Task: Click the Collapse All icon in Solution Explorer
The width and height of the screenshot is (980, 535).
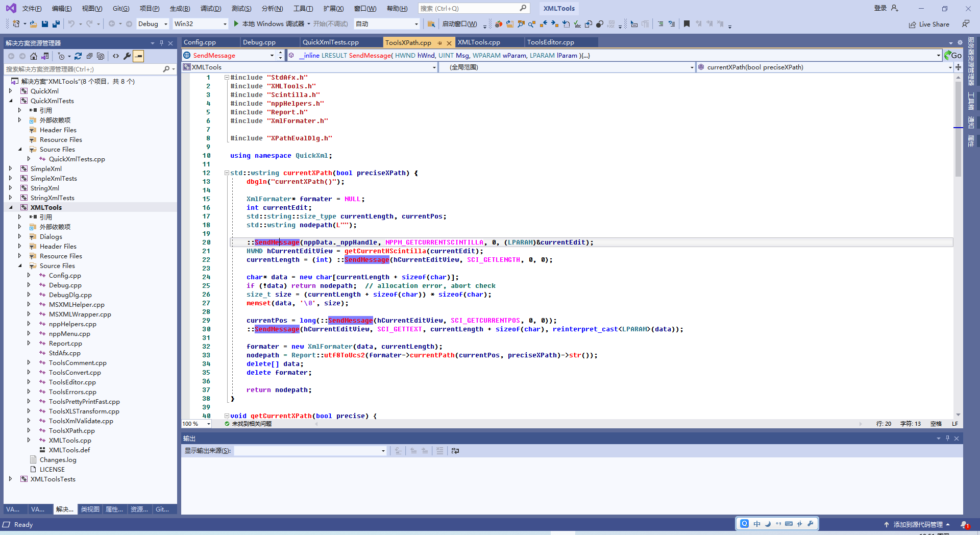Action: point(90,56)
